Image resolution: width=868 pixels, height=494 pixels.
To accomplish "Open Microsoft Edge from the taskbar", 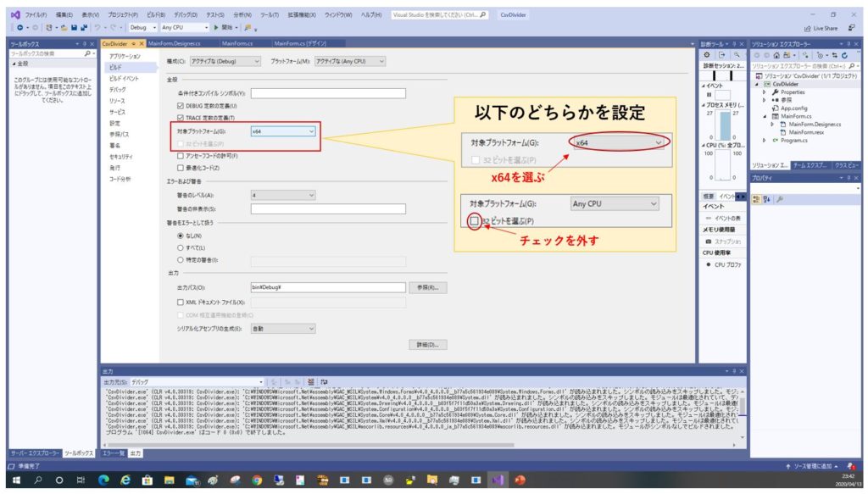I will click(x=103, y=480).
